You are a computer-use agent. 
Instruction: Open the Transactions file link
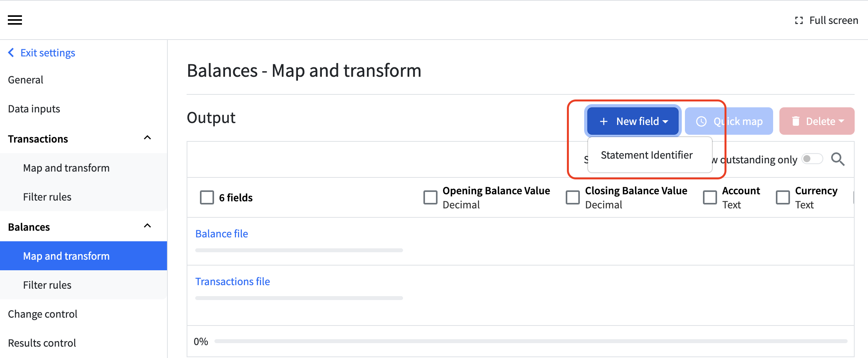pyautogui.click(x=232, y=281)
